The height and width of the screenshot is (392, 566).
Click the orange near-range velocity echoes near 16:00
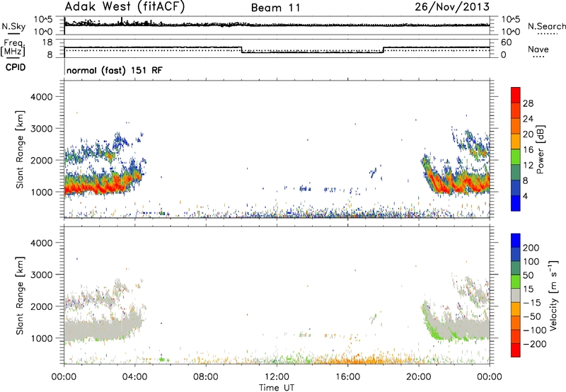pos(356,360)
